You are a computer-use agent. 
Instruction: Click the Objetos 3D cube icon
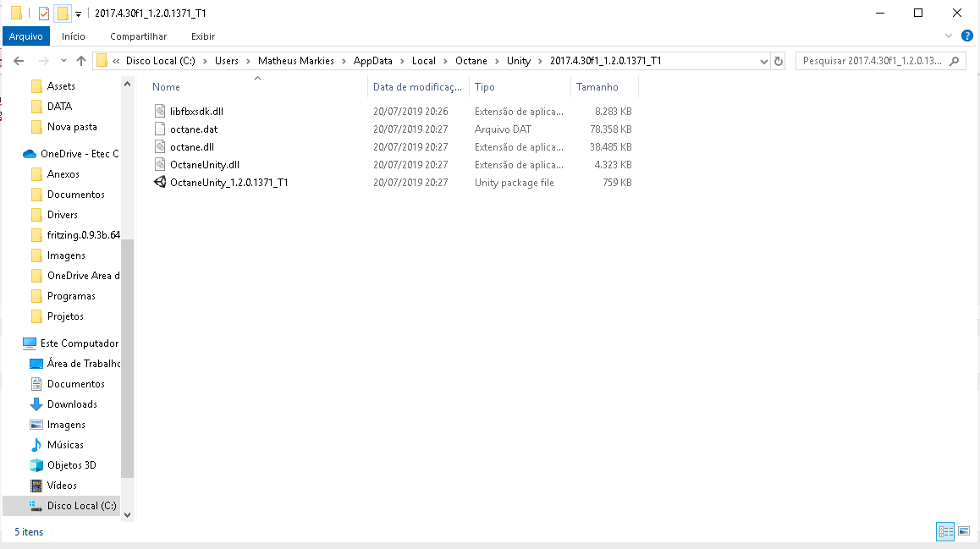36,465
